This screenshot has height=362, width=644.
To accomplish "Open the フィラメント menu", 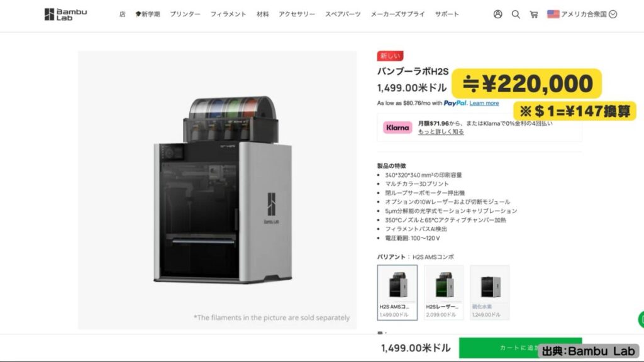I will [x=228, y=14].
